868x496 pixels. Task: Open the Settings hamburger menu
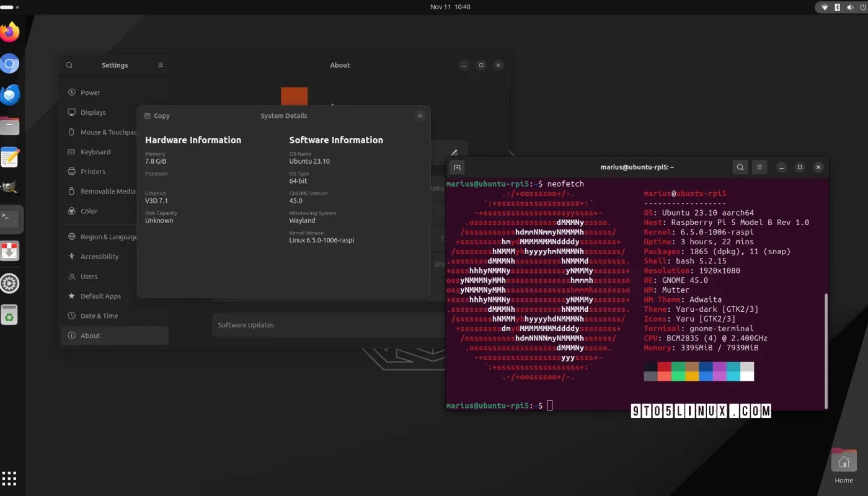point(161,65)
